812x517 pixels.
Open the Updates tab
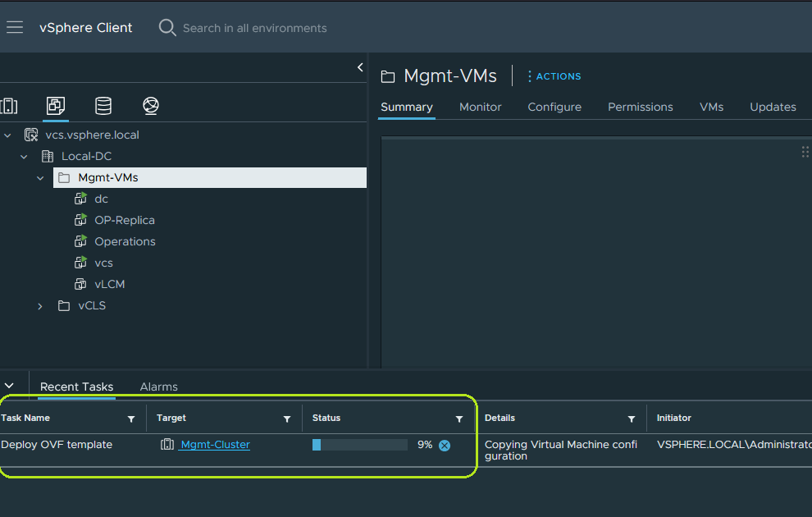point(773,108)
